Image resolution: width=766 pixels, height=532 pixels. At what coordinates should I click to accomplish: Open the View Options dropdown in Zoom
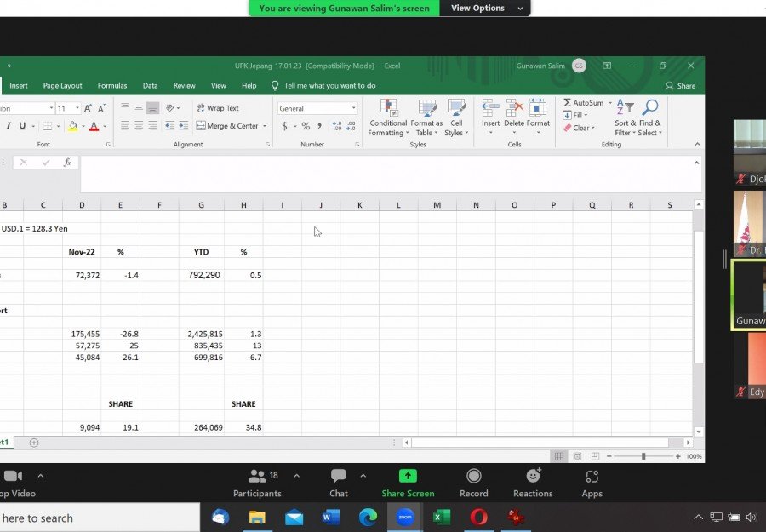(484, 9)
